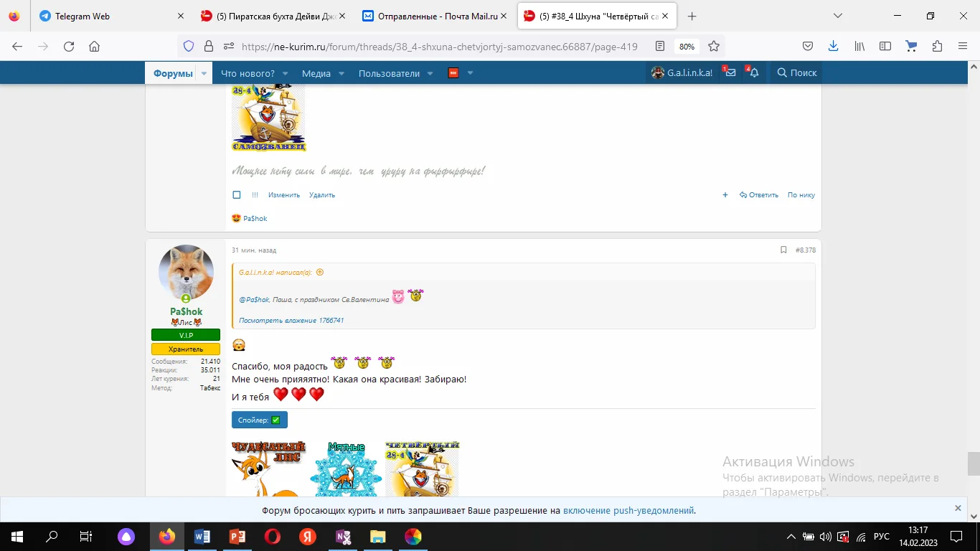Launch Word from the taskbar
Viewport: 980px width, 551px height.
coord(202,537)
